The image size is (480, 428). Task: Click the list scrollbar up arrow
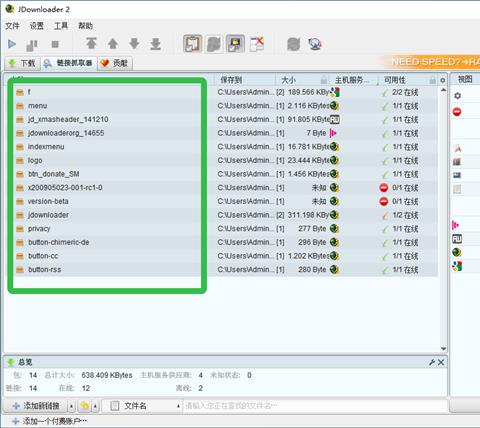click(443, 90)
